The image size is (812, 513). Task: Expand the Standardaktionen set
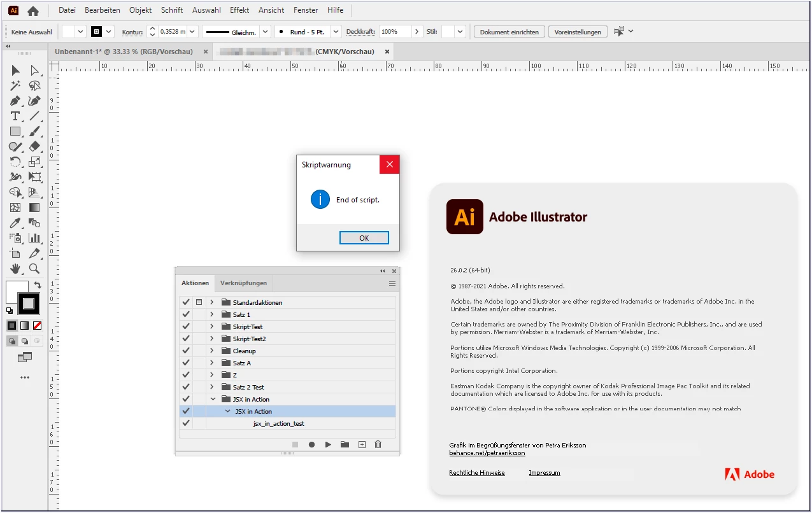pos(211,302)
